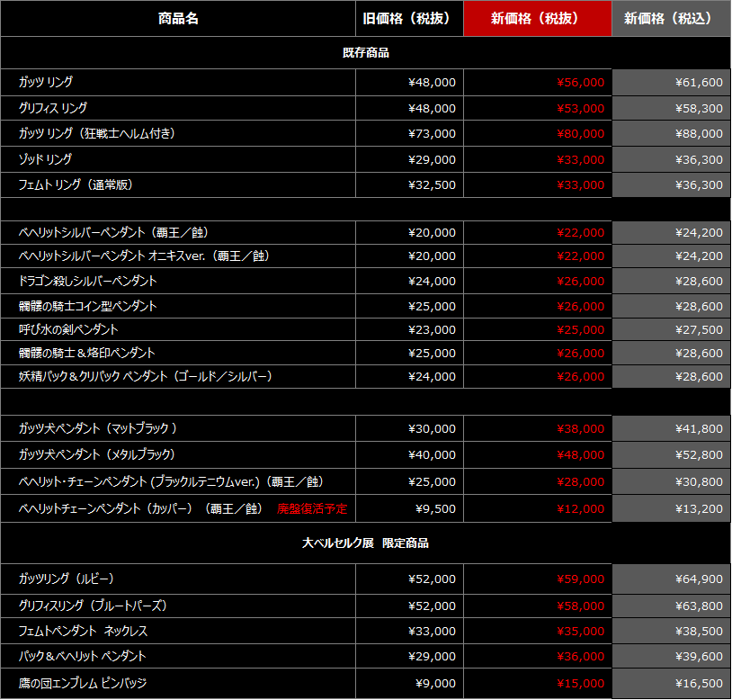Click the ¥38,500 tax-included price
Image resolution: width=732 pixels, height=700 pixels.
pyautogui.click(x=699, y=632)
